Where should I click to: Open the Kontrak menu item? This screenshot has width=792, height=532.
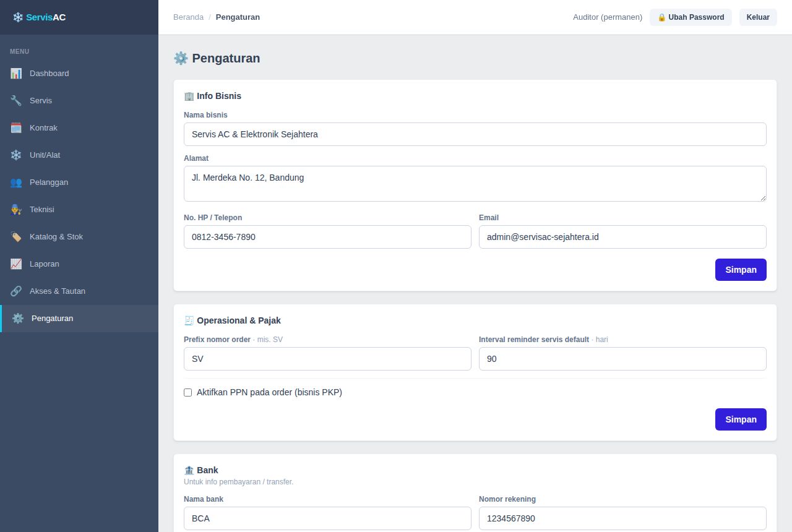tap(79, 128)
